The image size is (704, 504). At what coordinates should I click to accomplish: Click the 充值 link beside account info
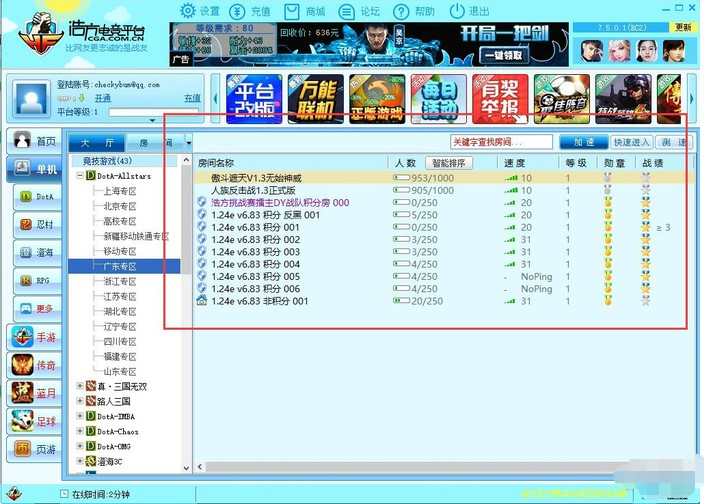pos(192,98)
